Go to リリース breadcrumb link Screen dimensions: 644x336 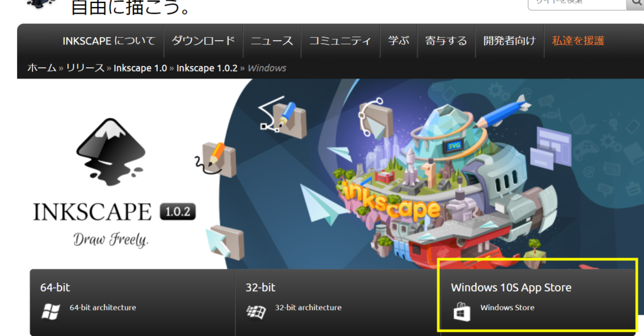point(86,68)
